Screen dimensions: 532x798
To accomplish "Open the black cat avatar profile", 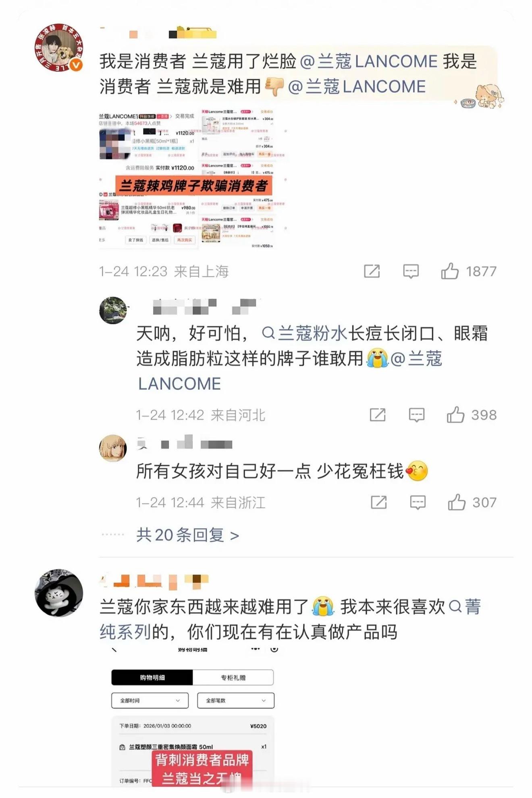I will [59, 593].
